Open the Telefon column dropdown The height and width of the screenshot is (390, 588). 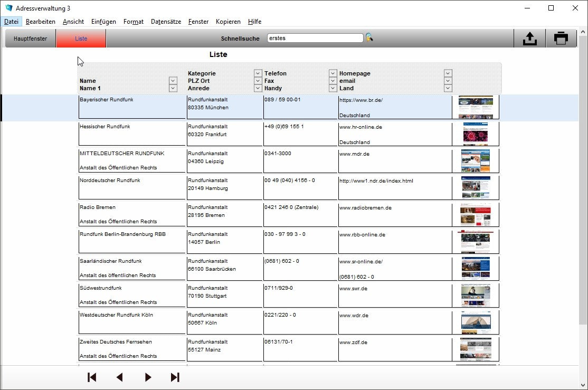(x=333, y=73)
